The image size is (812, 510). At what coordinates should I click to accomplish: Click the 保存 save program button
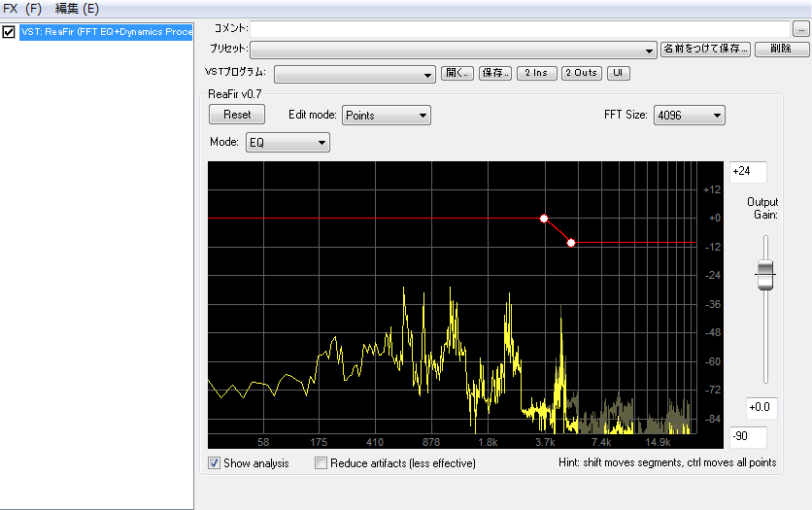[x=495, y=73]
